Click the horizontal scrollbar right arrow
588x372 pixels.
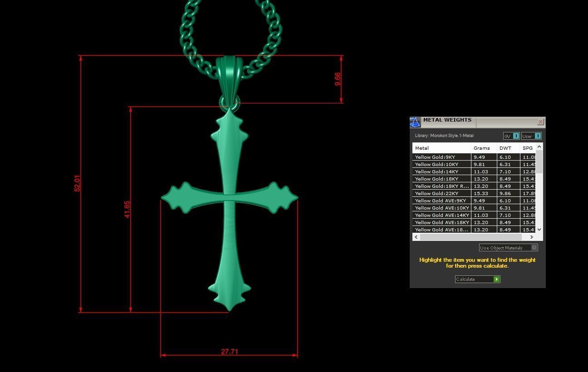(532, 237)
